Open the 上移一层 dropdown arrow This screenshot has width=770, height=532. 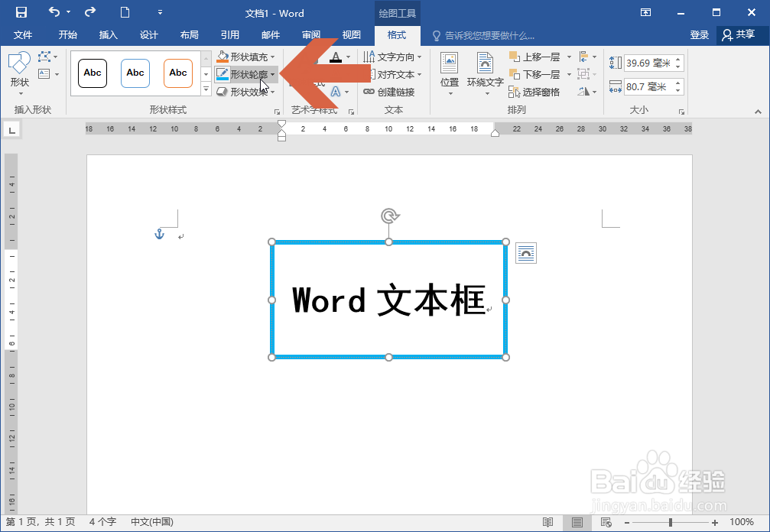pyautogui.click(x=569, y=57)
